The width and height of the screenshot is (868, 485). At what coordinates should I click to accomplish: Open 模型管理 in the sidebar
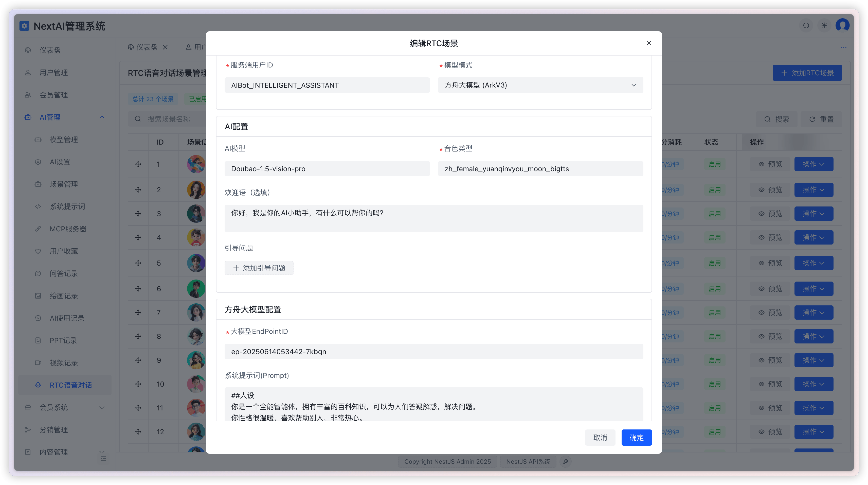click(x=65, y=139)
